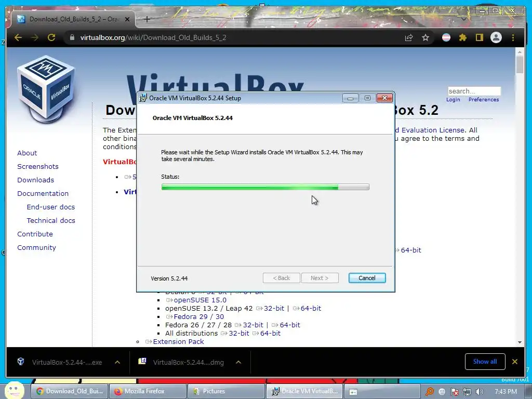
Task: Go back in Chrome browser
Action: [x=18, y=37]
